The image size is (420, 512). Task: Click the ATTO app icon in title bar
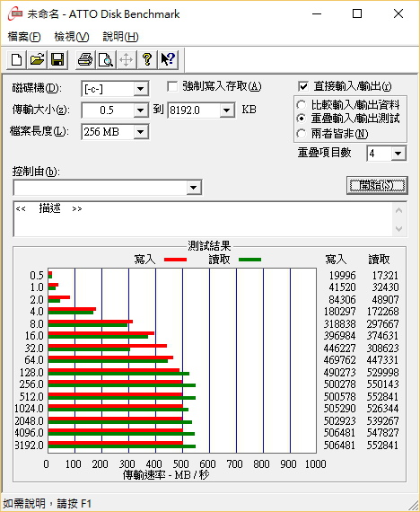point(15,14)
